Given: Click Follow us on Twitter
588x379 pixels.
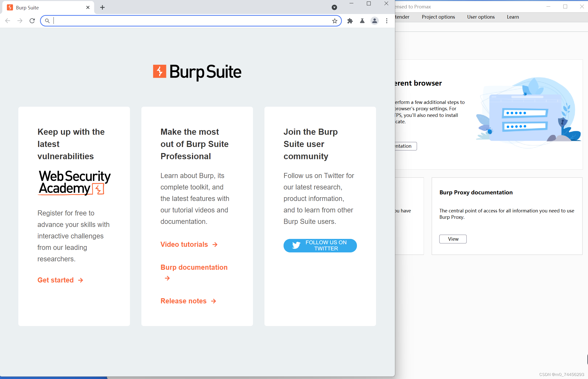Looking at the screenshot, I should click(x=320, y=245).
